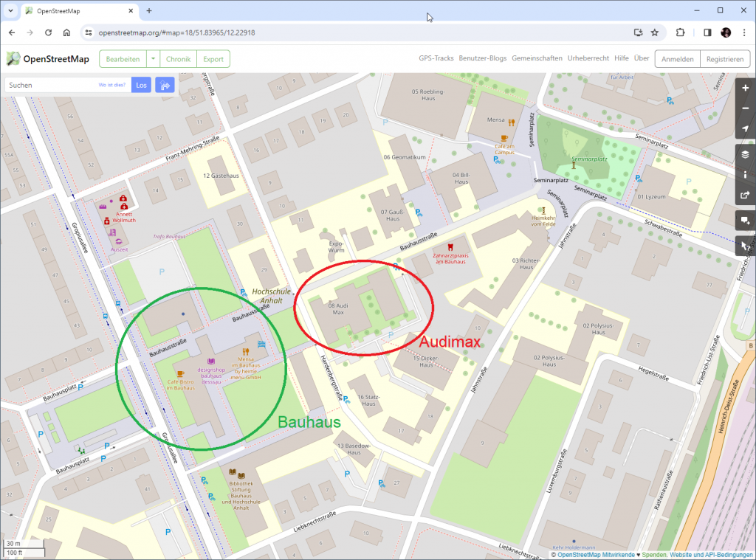The width and height of the screenshot is (756, 560).
Task: Toggle the browser side panel
Action: (707, 32)
